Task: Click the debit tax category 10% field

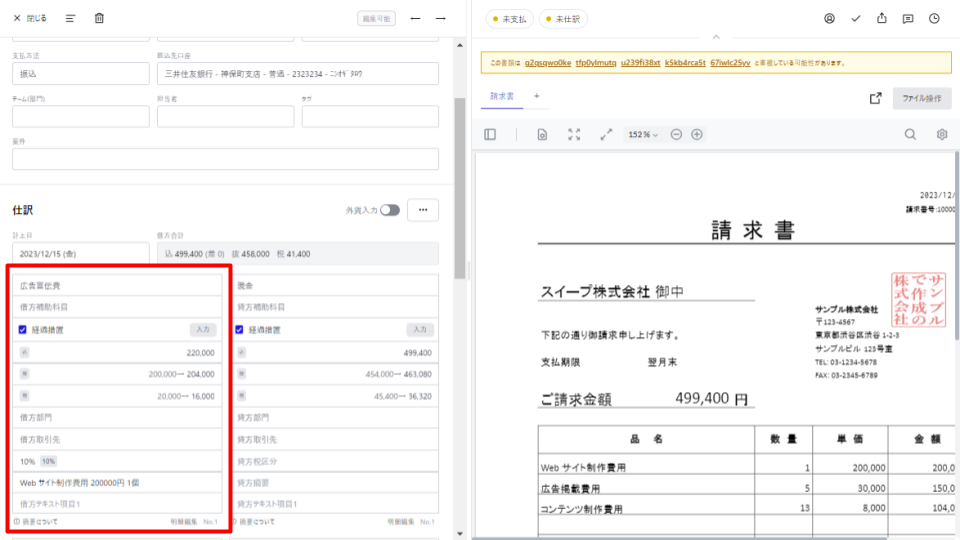Action: [x=117, y=461]
